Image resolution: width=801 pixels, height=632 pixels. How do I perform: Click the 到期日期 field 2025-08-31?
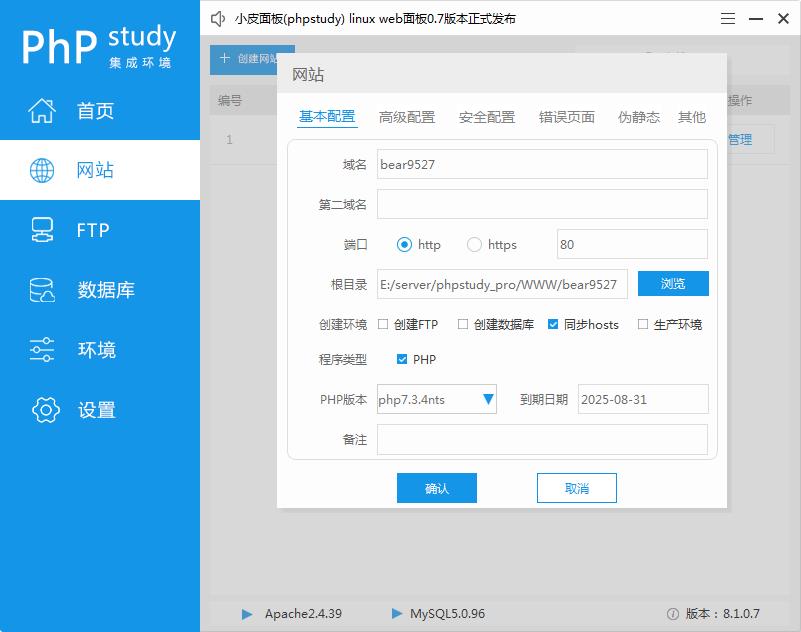point(643,399)
